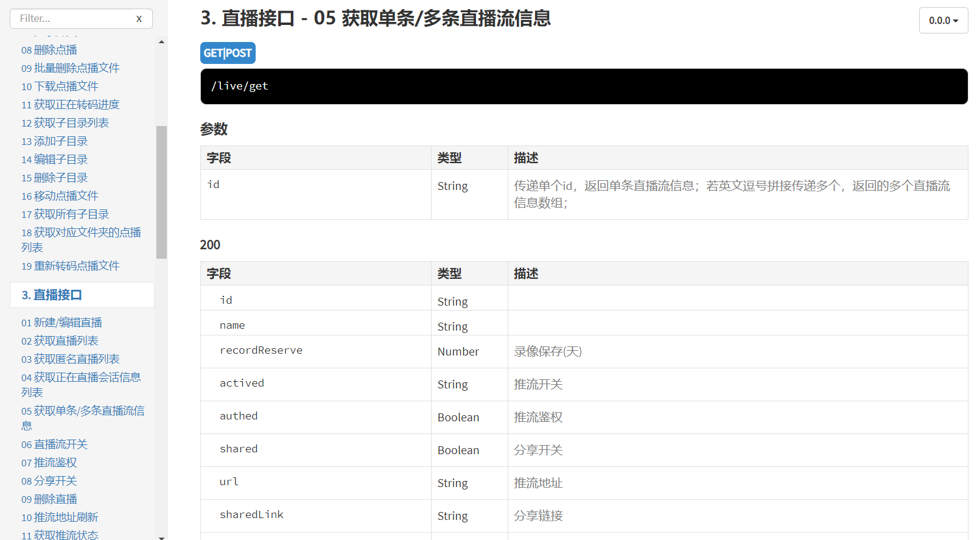Open 15 删除子目录 entry
The height and width of the screenshot is (540, 980).
click(x=54, y=178)
